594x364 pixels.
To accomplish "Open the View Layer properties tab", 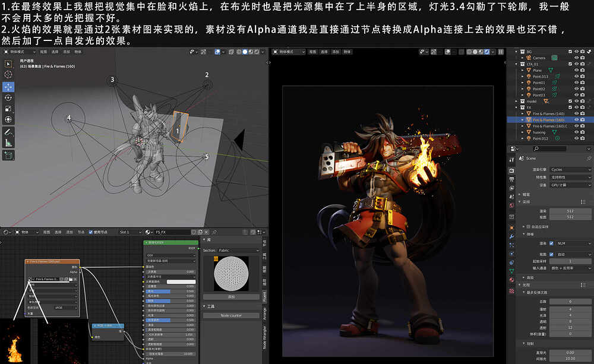I will pyautogui.click(x=512, y=188).
